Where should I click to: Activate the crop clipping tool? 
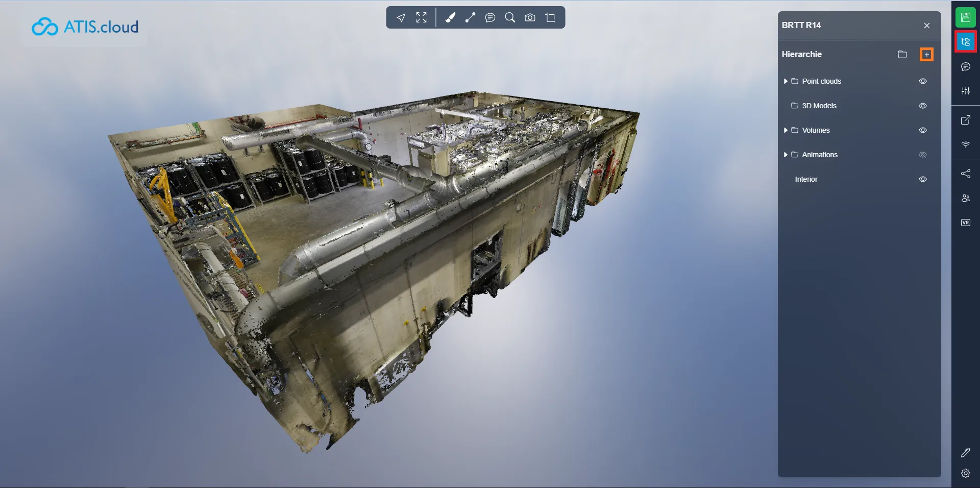pos(550,18)
